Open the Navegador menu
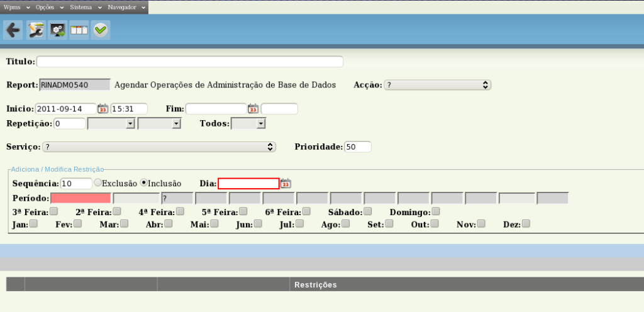644x312 pixels. point(126,8)
